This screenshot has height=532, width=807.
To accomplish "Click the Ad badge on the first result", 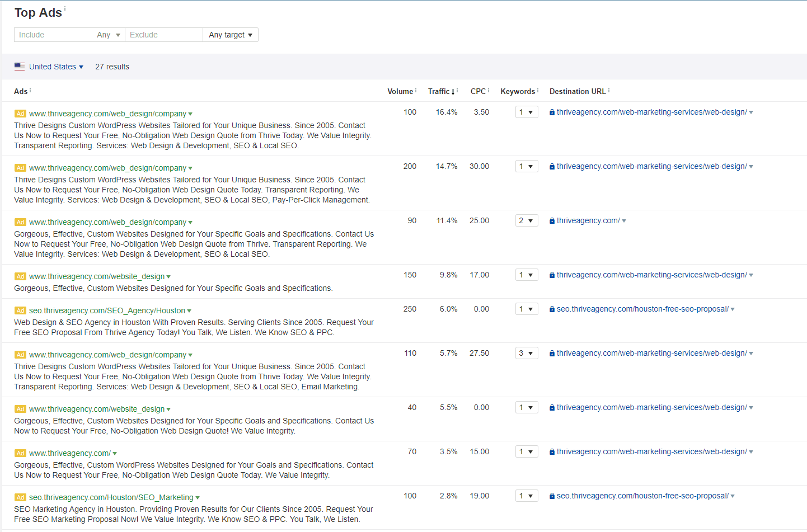I will (x=21, y=113).
